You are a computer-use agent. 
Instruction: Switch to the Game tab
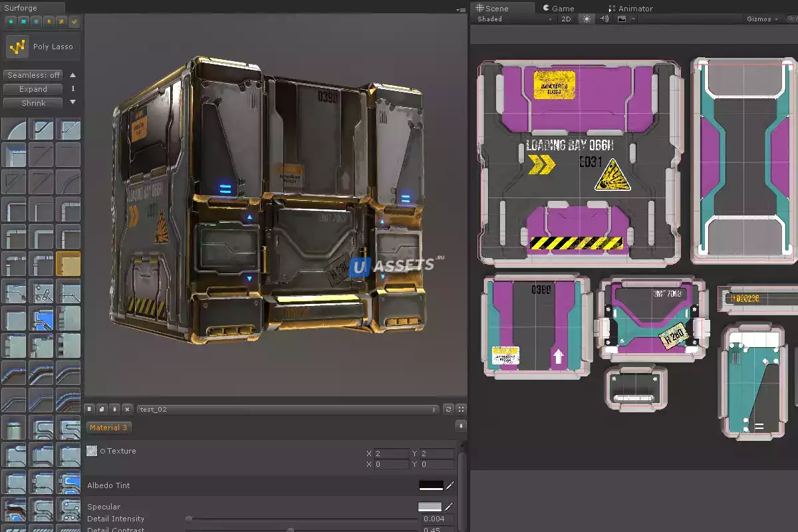[x=559, y=8]
